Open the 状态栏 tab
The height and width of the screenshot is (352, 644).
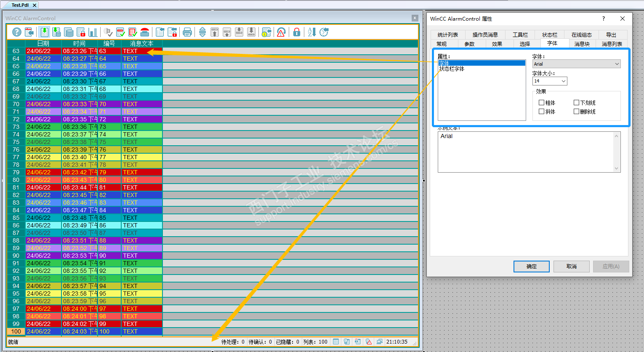550,35
